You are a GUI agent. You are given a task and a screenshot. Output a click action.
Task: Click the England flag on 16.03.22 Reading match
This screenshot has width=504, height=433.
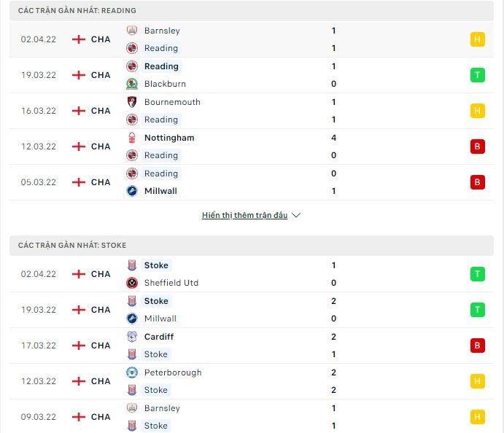(x=79, y=111)
